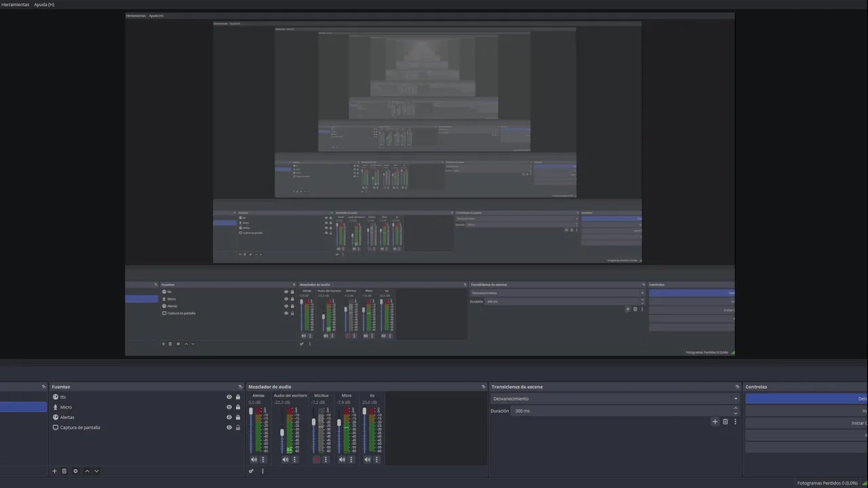Lock the Captura de pantalla source
This screenshot has width=868, height=488.
pos(238,428)
